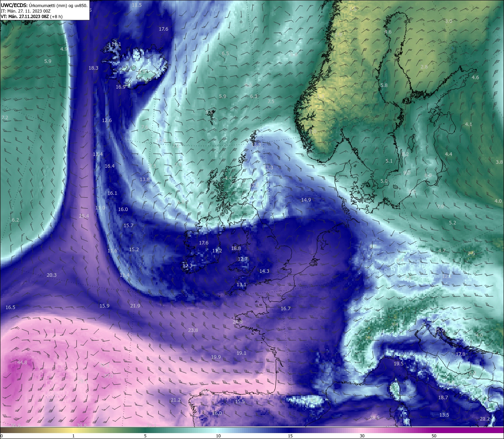Select the 18.7 value label
The width and height of the screenshot is (504, 439).
(x=443, y=397)
